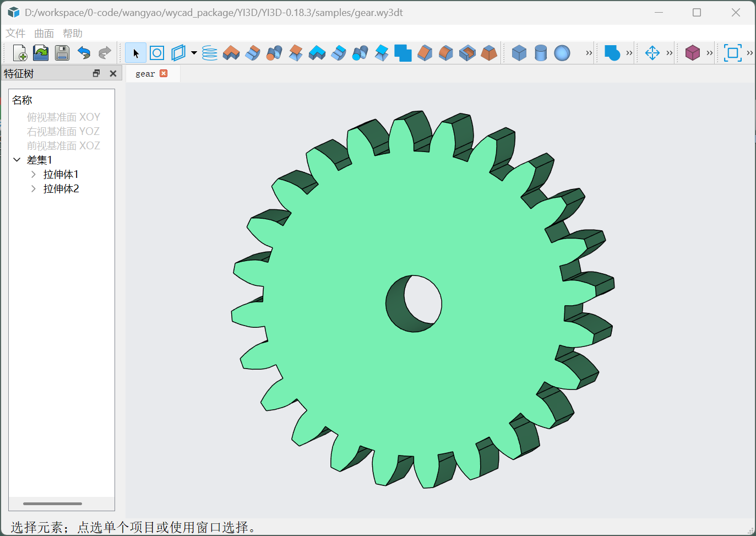Select the four-arrow move tool

tap(652, 53)
